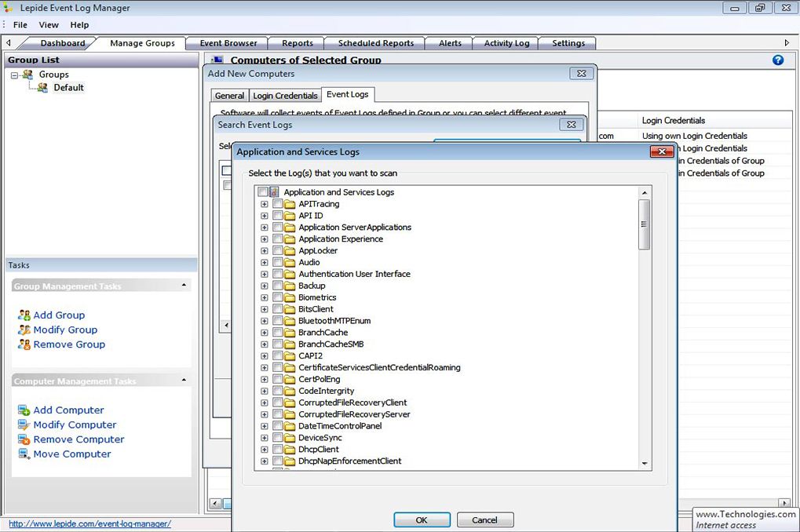Click the Default group icon in tree
The height and width of the screenshot is (532, 800).
tap(43, 88)
